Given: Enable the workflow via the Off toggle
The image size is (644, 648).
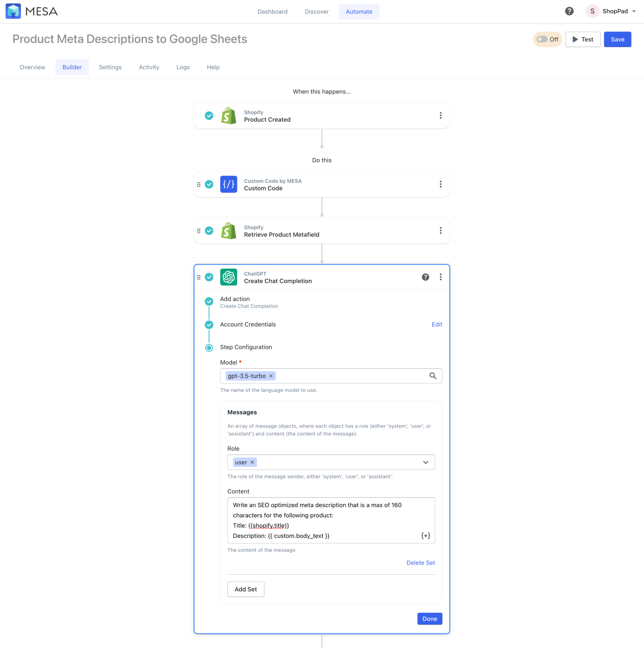Looking at the screenshot, I should [542, 39].
